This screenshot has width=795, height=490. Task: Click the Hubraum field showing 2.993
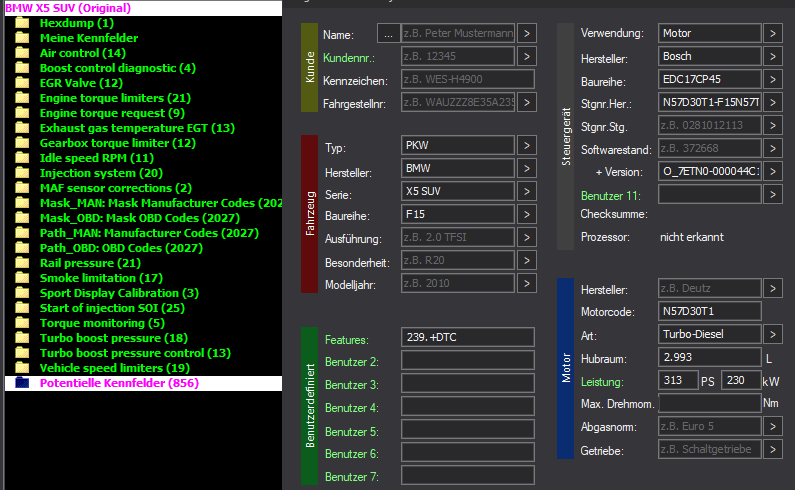710,358
